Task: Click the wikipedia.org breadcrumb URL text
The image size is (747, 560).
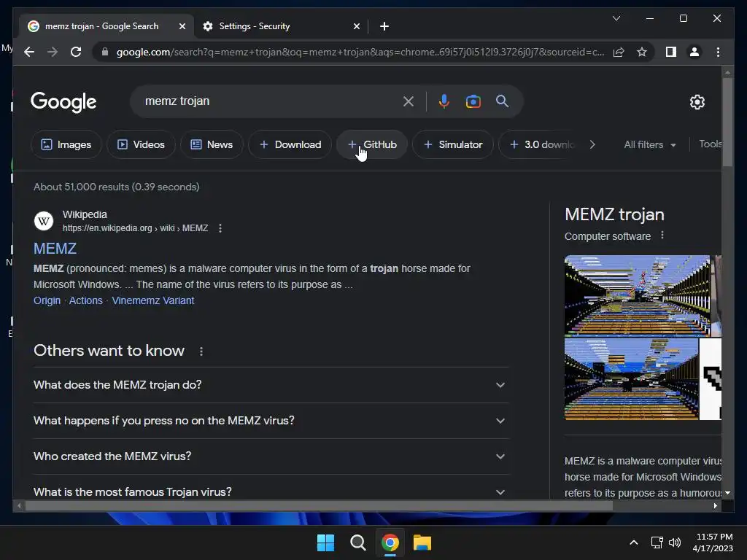Action: (135, 228)
